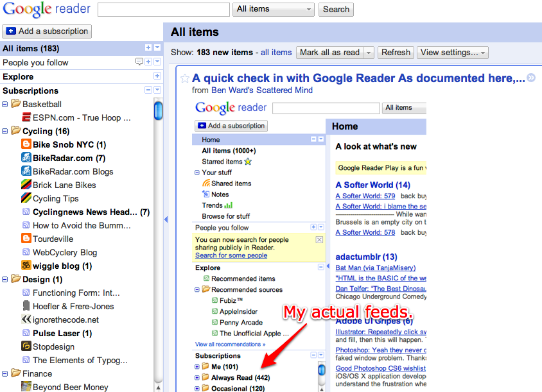Open the search scope 'All items' dropdown

pos(274,10)
